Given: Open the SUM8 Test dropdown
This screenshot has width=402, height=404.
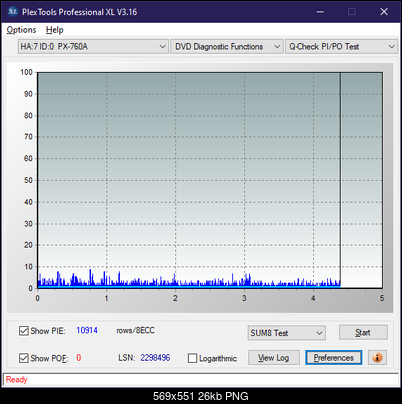Looking at the screenshot, I should point(287,333).
